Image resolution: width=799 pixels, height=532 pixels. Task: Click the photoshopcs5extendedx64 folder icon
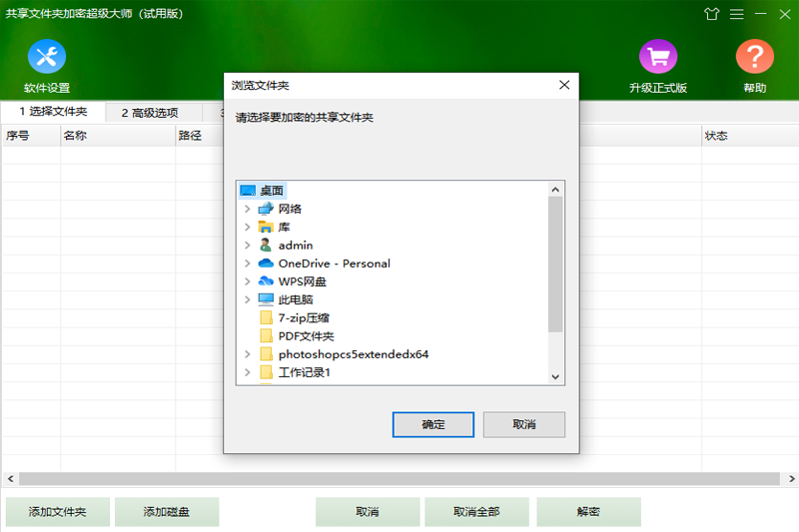tap(266, 353)
